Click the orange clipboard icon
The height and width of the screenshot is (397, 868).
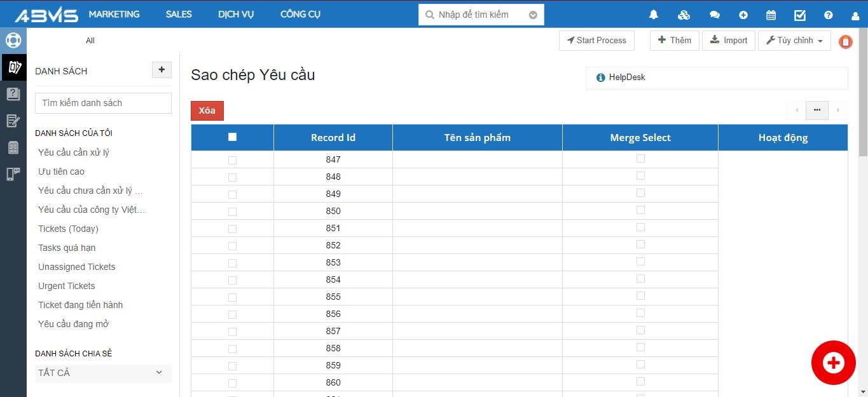[846, 42]
